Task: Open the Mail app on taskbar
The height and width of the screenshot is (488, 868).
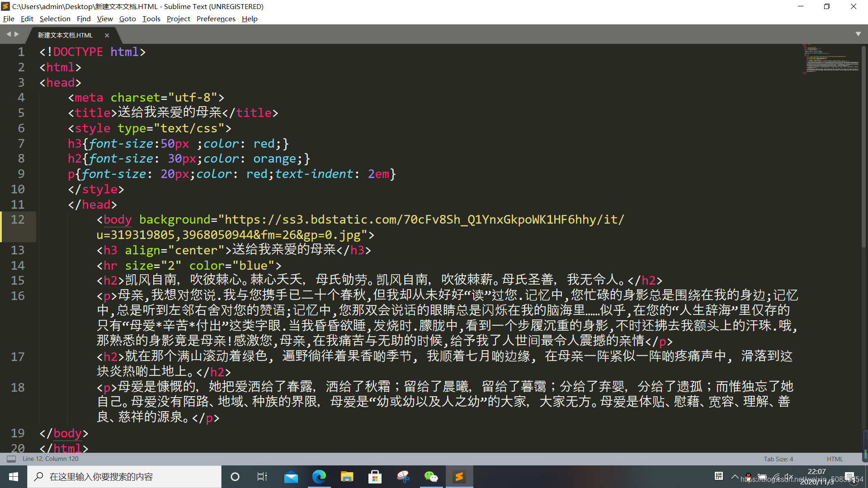Action: (291, 477)
